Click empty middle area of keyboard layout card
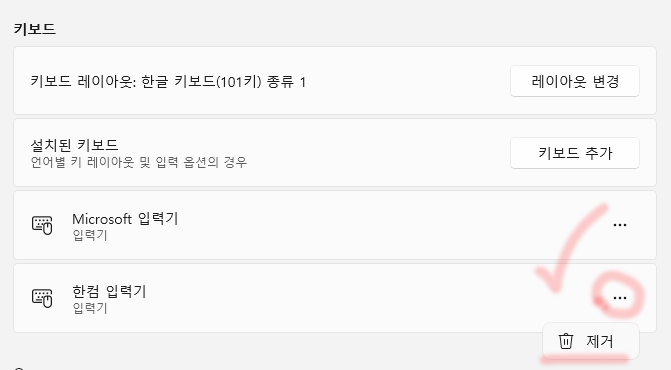671x370 pixels. 407,81
